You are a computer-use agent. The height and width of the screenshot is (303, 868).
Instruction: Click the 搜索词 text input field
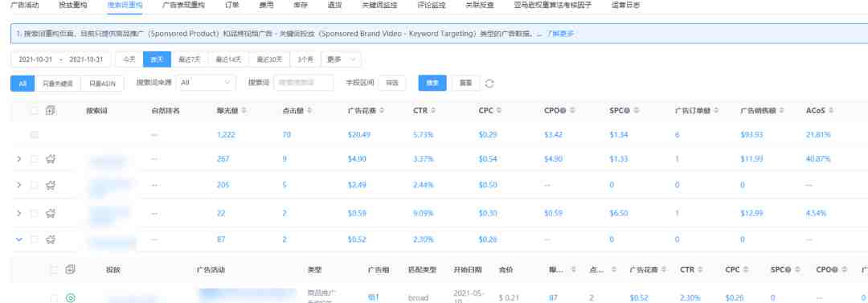[x=304, y=83]
